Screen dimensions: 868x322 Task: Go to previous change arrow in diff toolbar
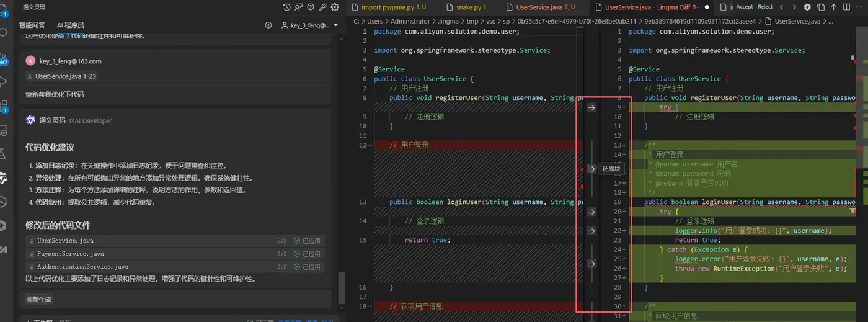(781, 7)
